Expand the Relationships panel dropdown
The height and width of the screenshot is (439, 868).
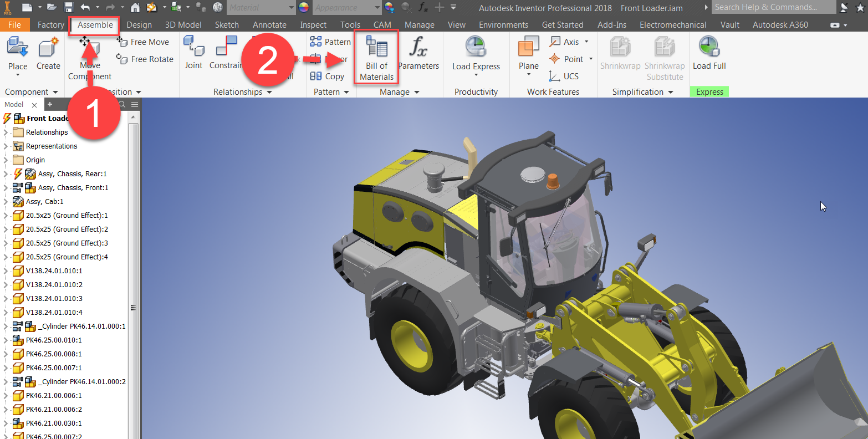coord(270,91)
